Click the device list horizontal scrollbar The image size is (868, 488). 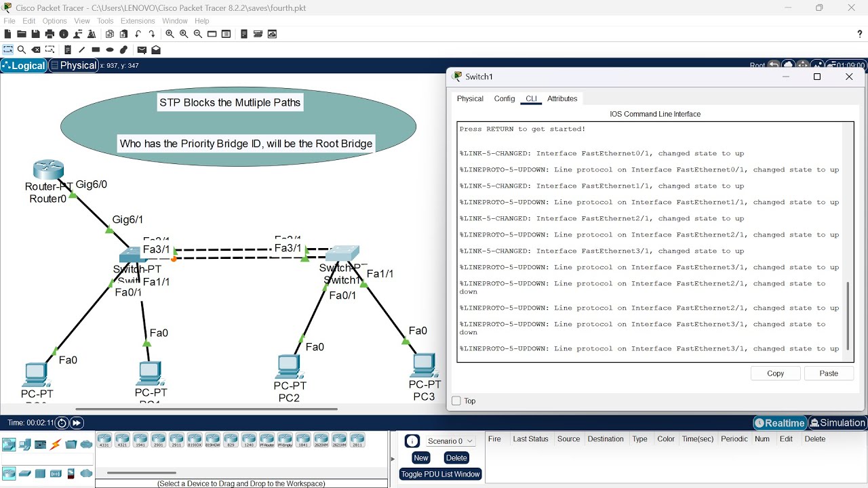pos(142,473)
